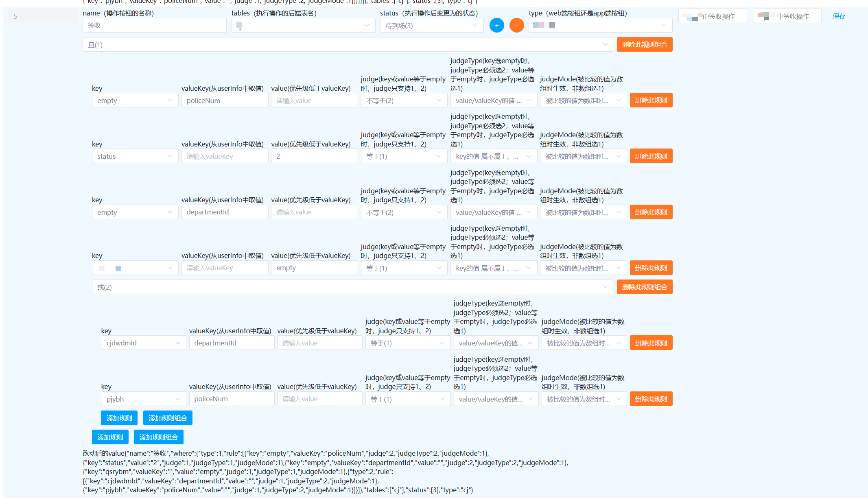Click the orange minus status button
This screenshot has width=868, height=498.
coord(516,25)
